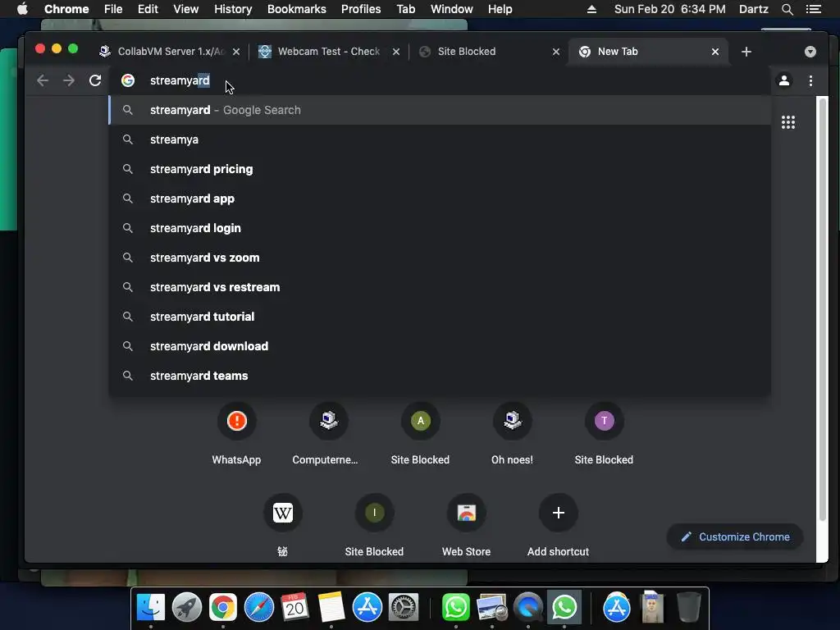
Task: Select 'streamyard tutorial' suggestion
Action: (440, 317)
